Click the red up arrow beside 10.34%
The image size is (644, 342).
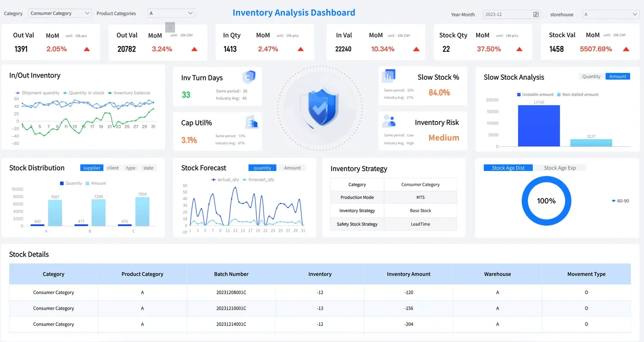[416, 49]
